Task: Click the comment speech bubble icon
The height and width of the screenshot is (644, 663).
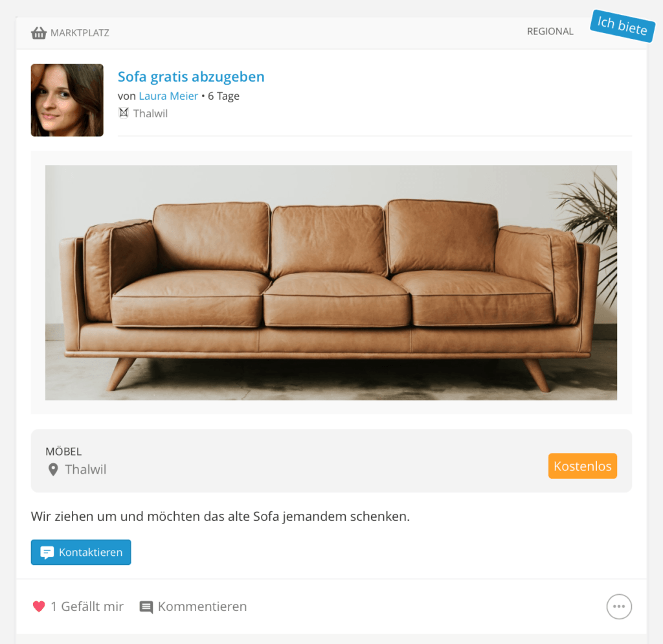Action: [146, 607]
